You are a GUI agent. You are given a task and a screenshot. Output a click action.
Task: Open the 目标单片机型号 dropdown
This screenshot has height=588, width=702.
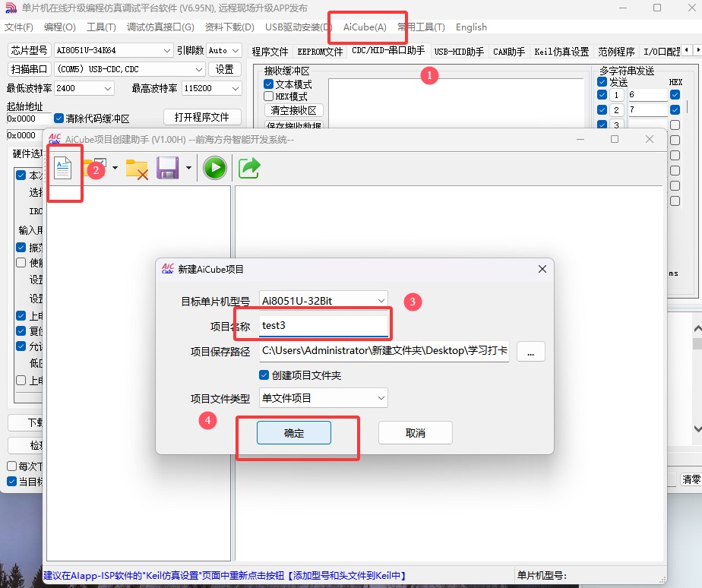click(323, 301)
